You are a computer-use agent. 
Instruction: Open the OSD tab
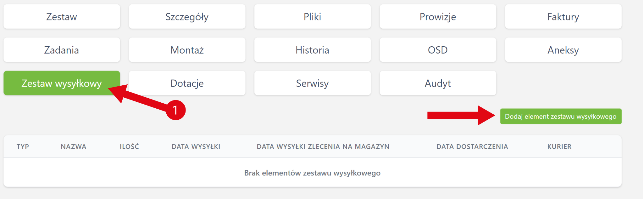[438, 50]
